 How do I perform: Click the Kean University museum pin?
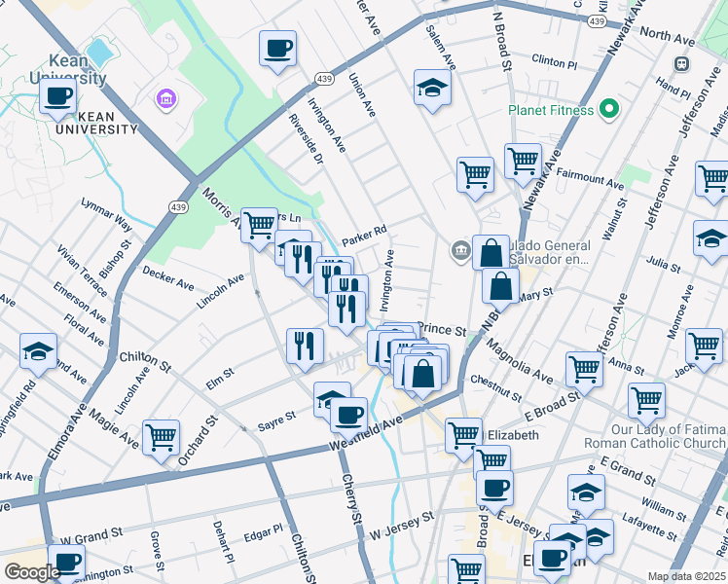coord(166,99)
